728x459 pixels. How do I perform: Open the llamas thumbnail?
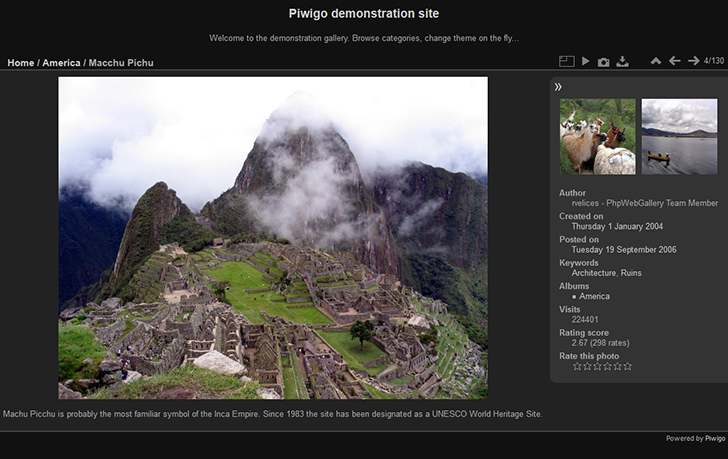tap(598, 136)
